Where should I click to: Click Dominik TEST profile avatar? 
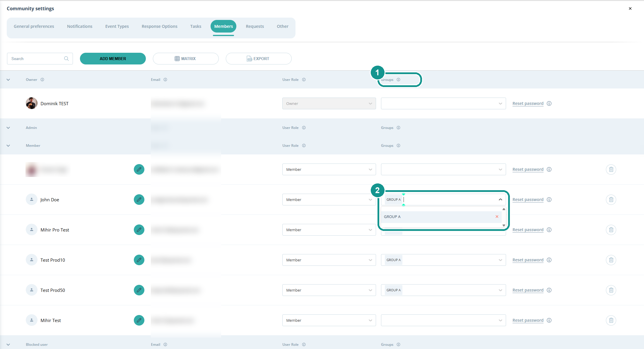pyautogui.click(x=32, y=103)
